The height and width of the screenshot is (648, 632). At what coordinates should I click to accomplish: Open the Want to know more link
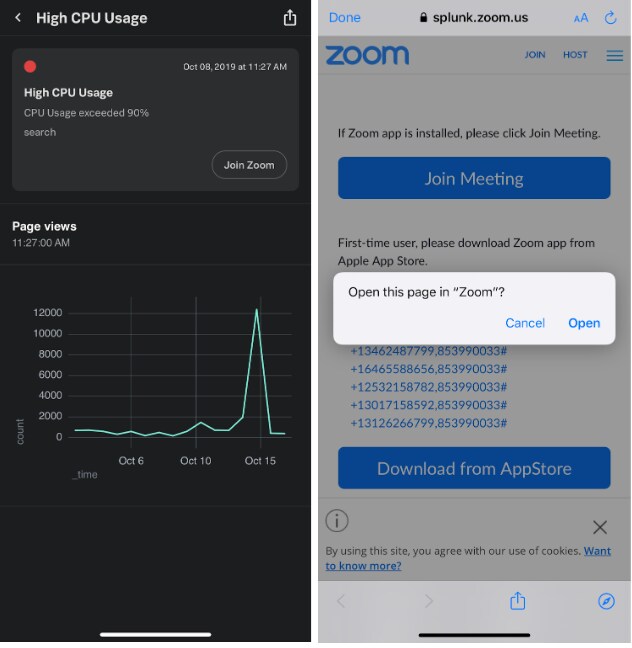468,558
